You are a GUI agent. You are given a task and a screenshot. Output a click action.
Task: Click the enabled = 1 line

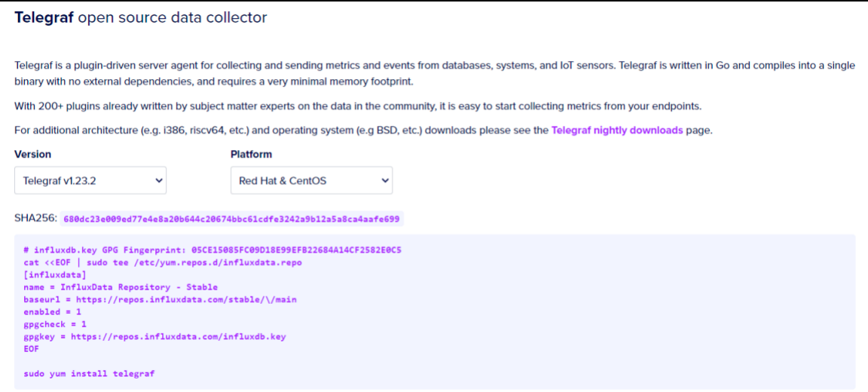tap(52, 312)
